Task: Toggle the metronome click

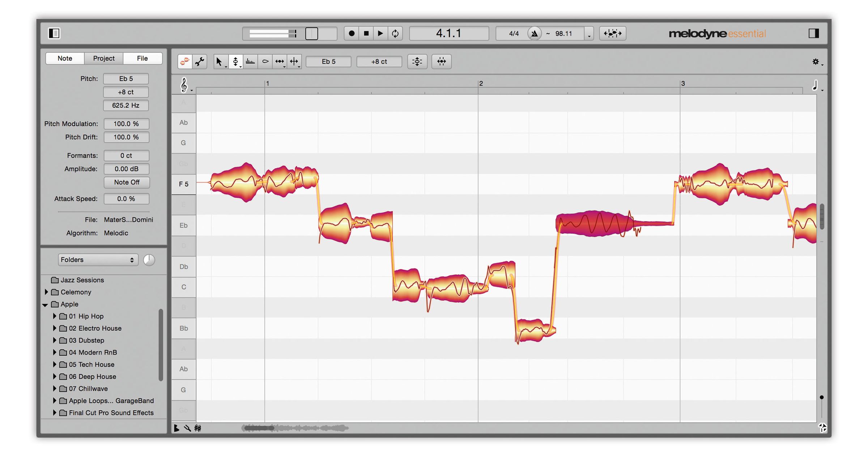Action: (535, 33)
